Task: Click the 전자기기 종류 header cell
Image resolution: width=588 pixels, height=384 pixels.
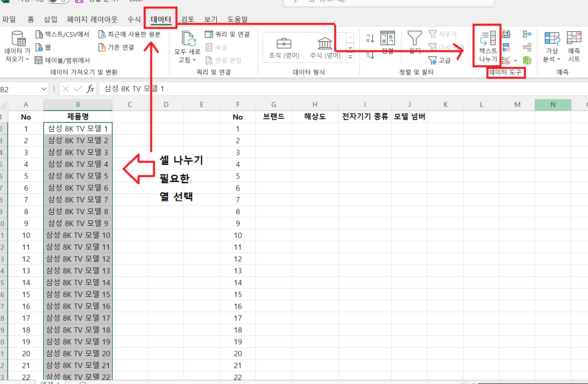Action: [x=365, y=117]
